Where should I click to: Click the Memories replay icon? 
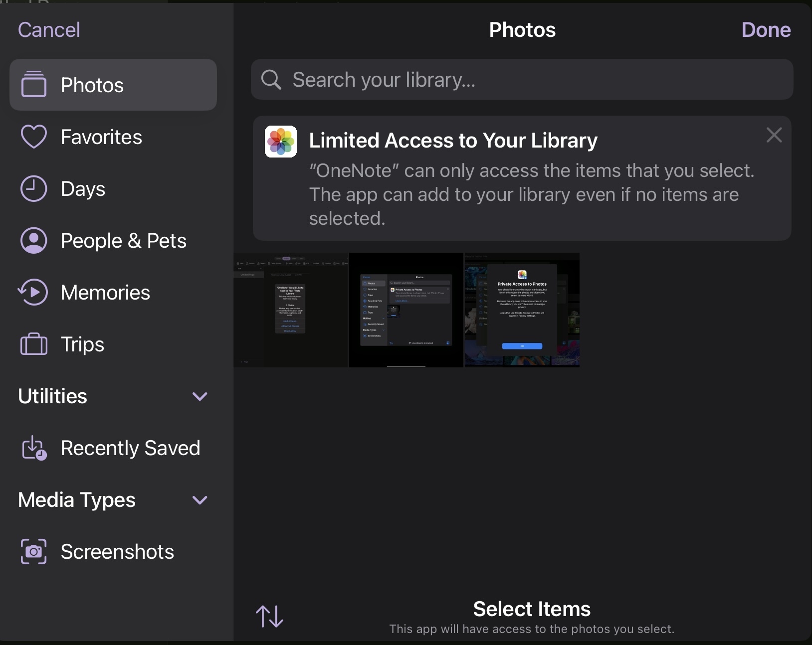[x=33, y=292]
